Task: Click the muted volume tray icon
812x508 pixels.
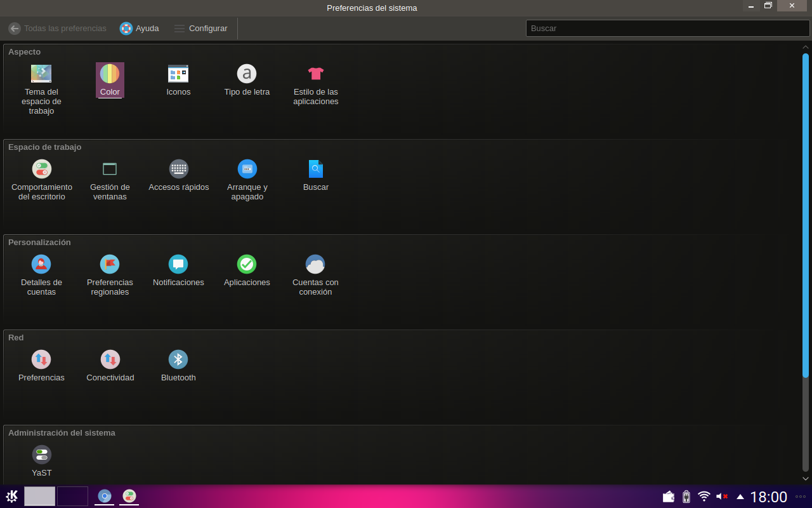Action: click(722, 496)
